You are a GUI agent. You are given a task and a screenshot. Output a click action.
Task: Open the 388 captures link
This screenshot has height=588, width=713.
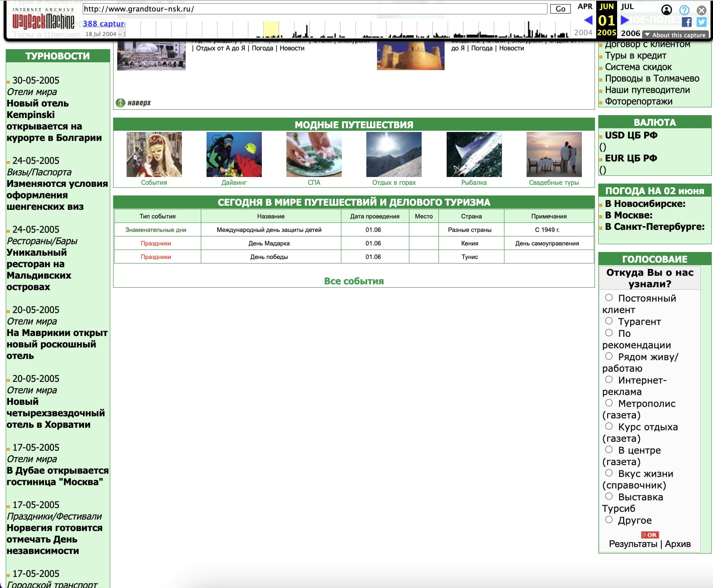[x=104, y=23]
